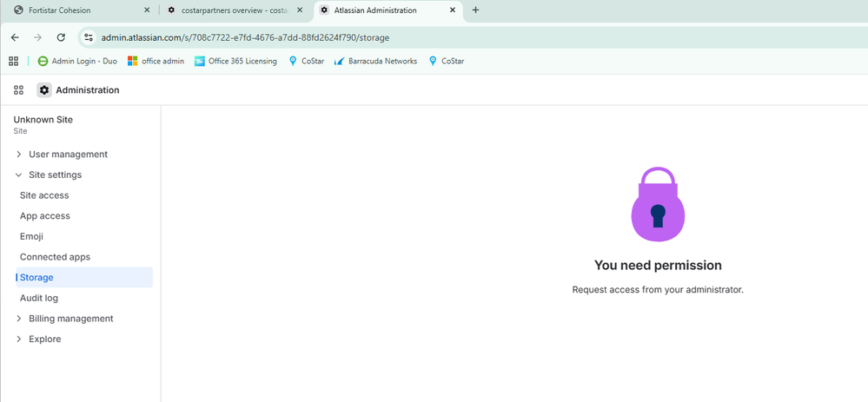This screenshot has height=402, width=868.
Task: Open Site access settings
Action: [44, 195]
